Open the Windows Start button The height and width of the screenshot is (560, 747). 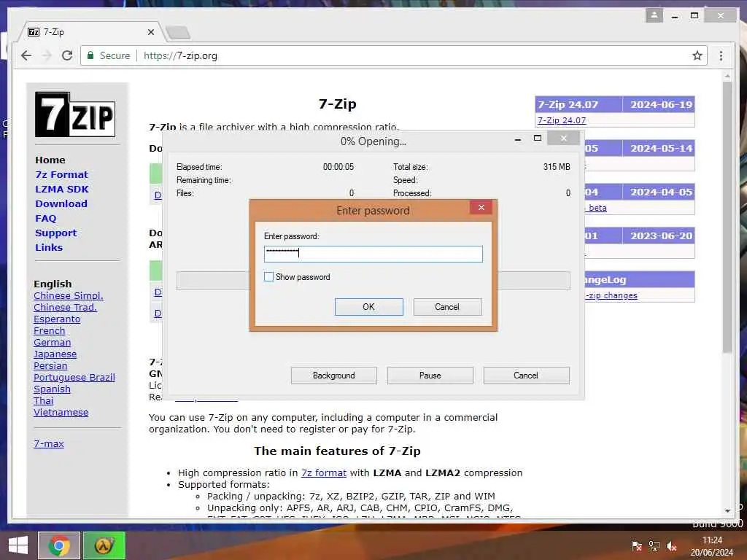[x=18, y=545]
